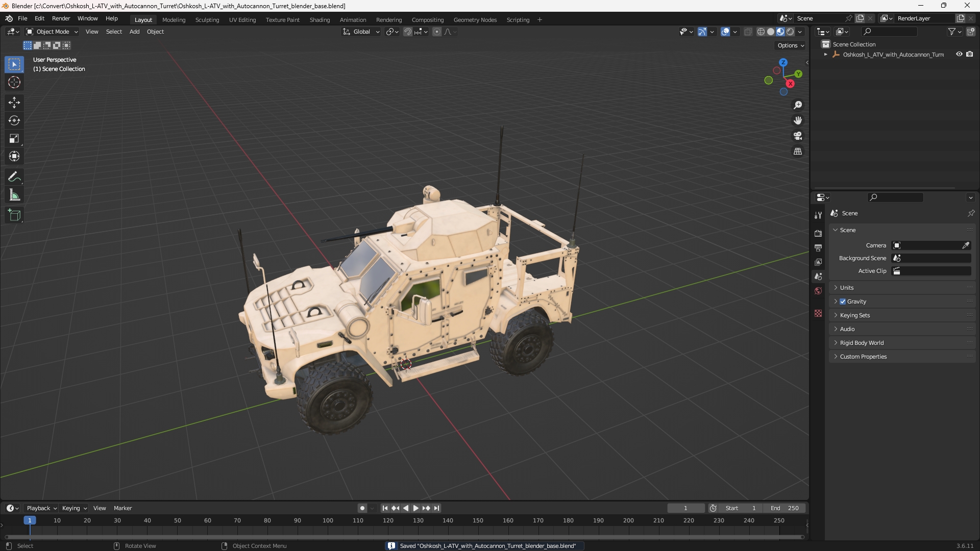Toggle auto keying record button
This screenshot has height=551, width=980.
(x=362, y=508)
